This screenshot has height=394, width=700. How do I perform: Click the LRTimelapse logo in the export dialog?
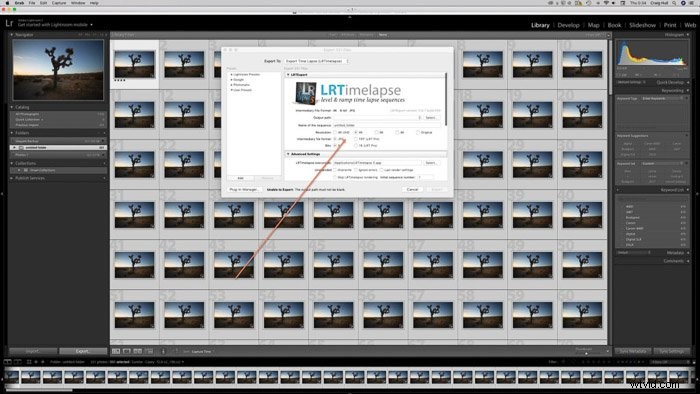(x=350, y=93)
